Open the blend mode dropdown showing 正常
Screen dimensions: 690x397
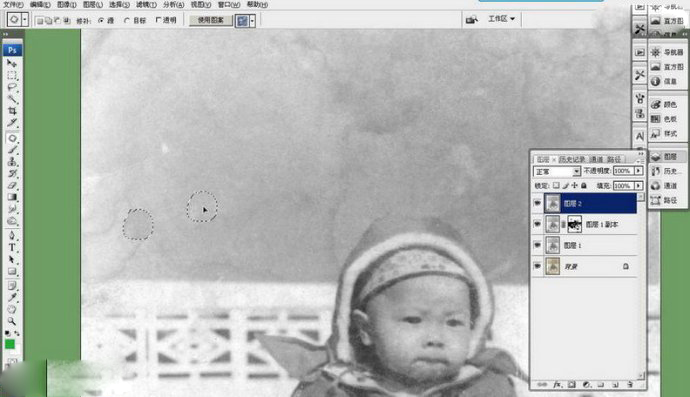(x=557, y=171)
